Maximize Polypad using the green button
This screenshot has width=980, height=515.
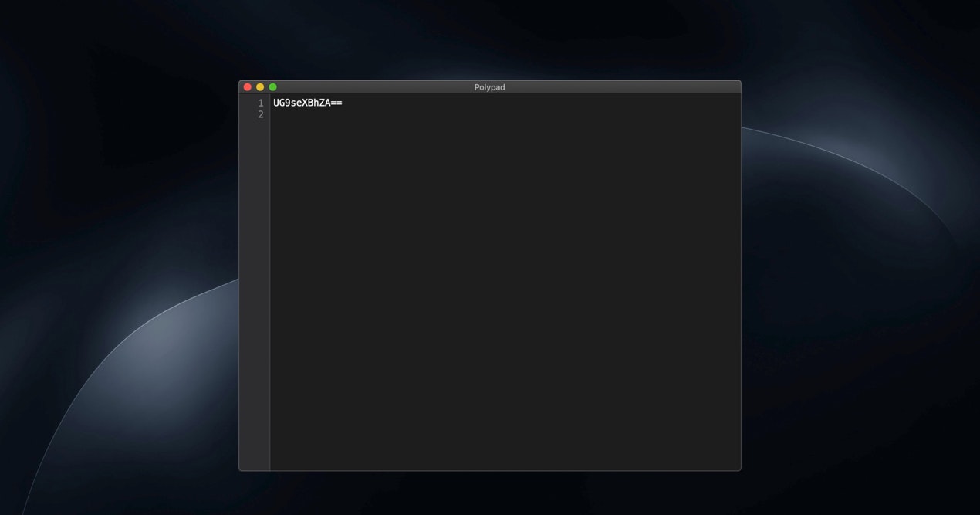272,87
